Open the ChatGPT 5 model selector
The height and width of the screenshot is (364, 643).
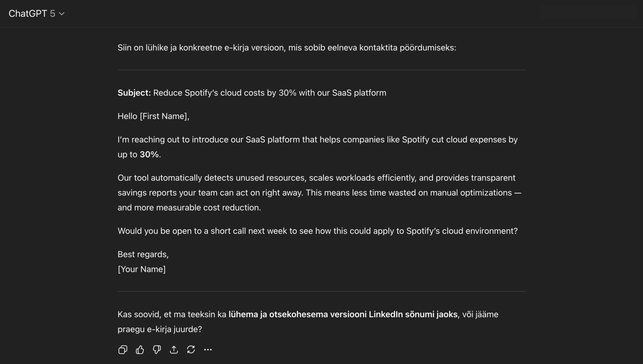pyautogui.click(x=36, y=14)
